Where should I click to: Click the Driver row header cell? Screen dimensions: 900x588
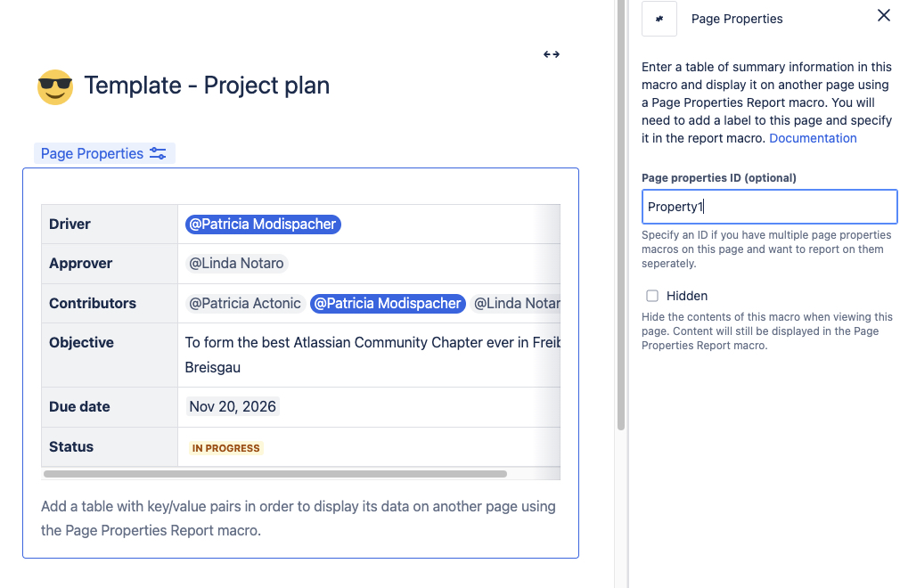(x=70, y=224)
